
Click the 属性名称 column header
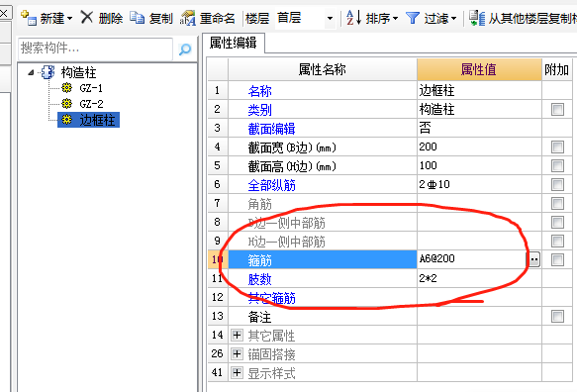click(323, 69)
